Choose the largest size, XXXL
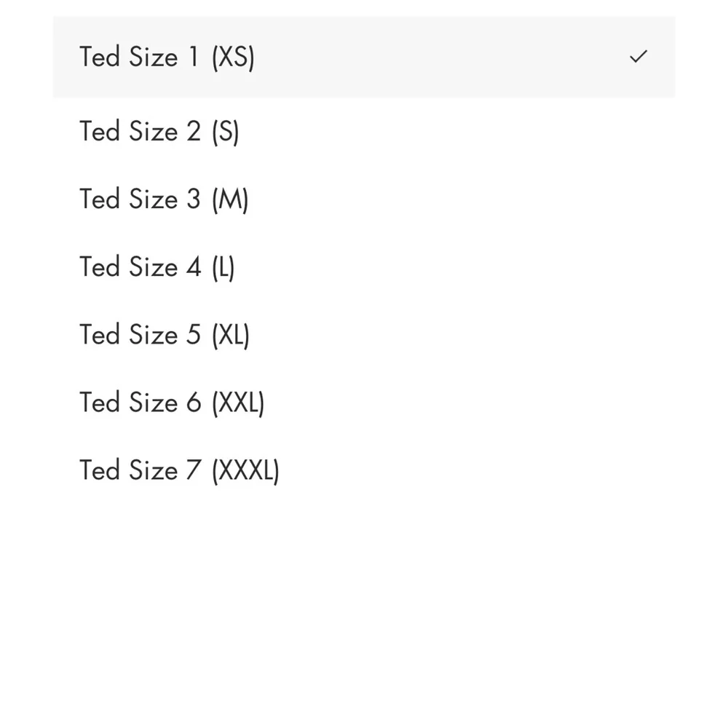 tap(364, 470)
